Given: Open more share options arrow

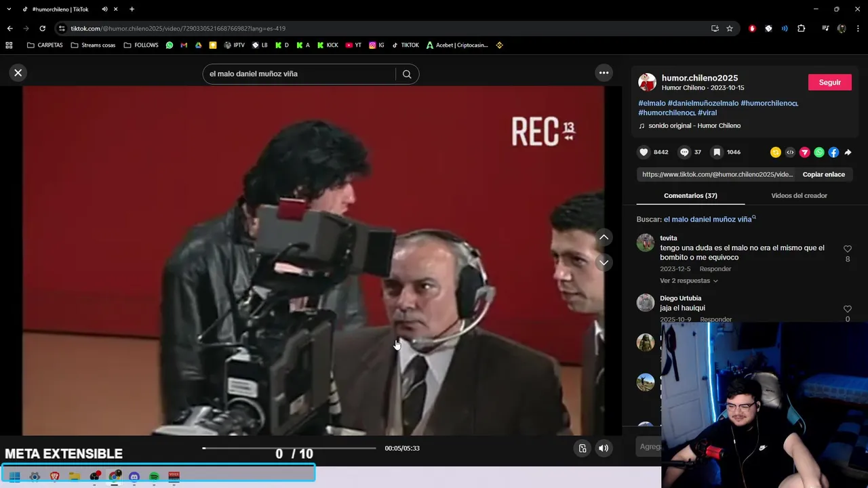Looking at the screenshot, I should click(x=848, y=152).
